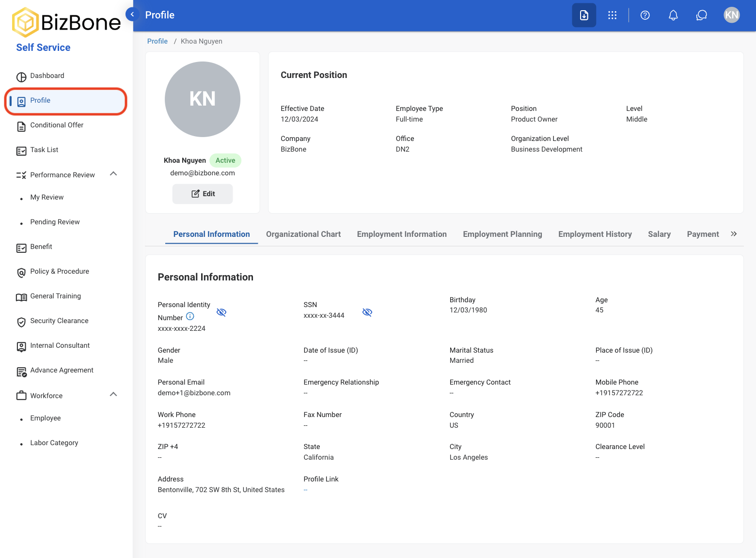This screenshot has width=756, height=558.
Task: Click the Dashboard sidebar icon
Action: click(21, 77)
